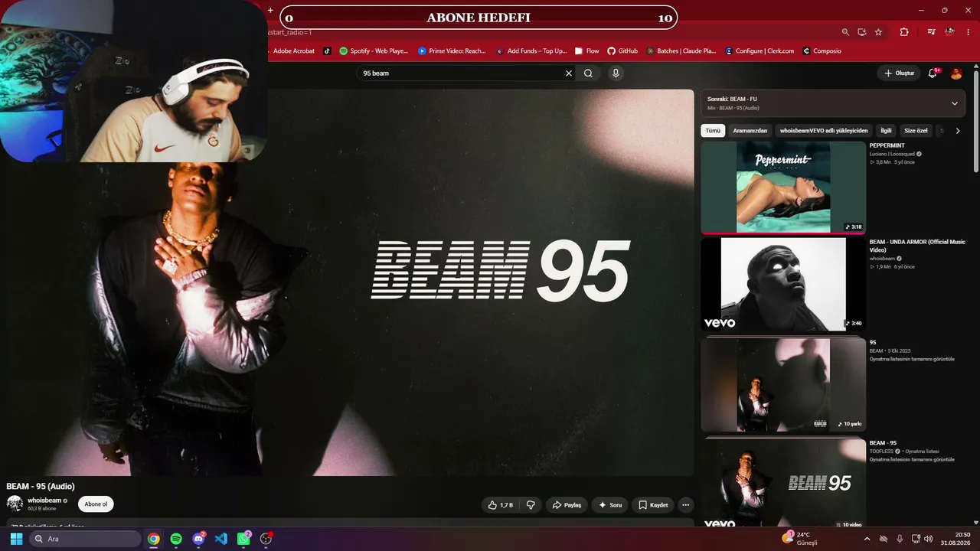
Task: Clear the YouTube search box text
Action: point(569,73)
